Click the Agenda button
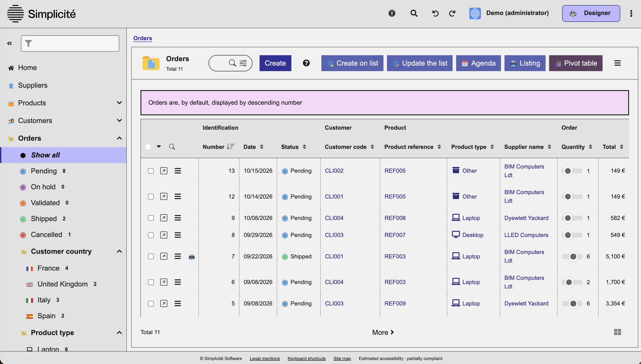 click(478, 63)
